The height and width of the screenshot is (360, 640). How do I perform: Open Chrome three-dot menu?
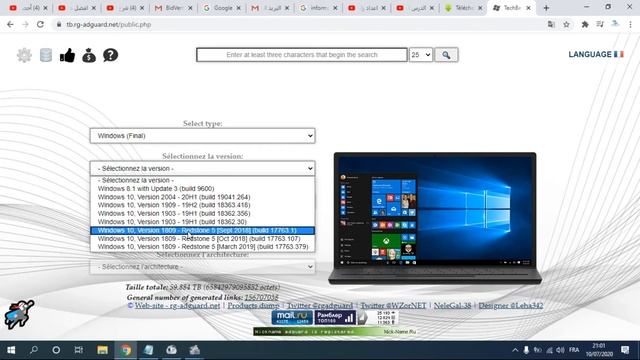click(x=631, y=24)
